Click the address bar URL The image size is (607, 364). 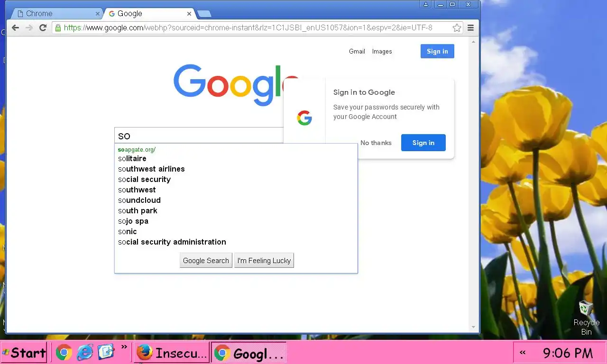pyautogui.click(x=248, y=28)
